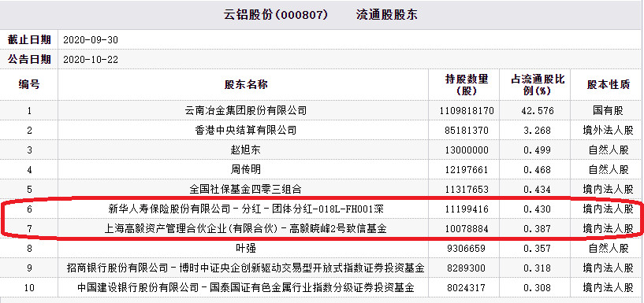The image size is (644, 303).
Task: Click the 股东名称 column header
Action: pyautogui.click(x=246, y=84)
